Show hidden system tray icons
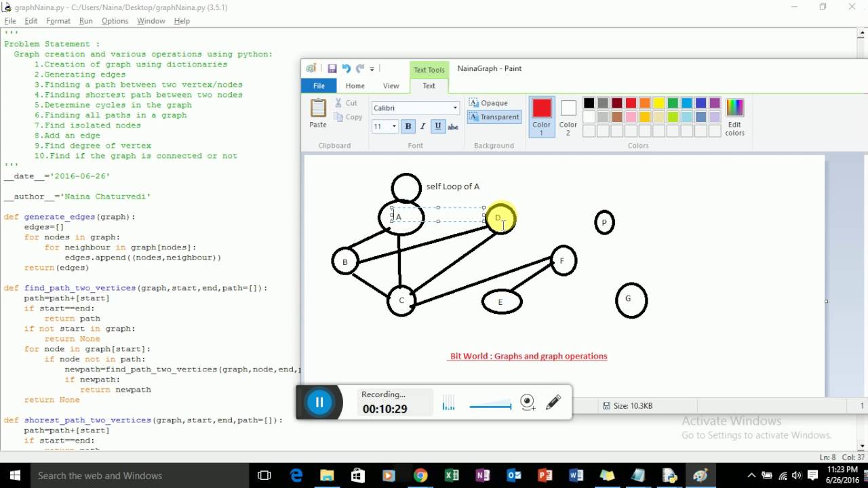Viewport: 868px width, 488px height. (x=751, y=475)
